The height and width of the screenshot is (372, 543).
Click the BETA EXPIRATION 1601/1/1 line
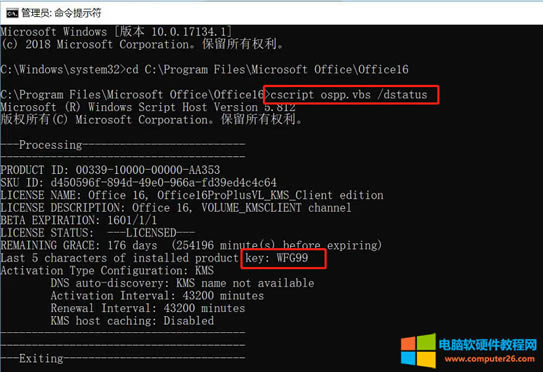point(79,220)
